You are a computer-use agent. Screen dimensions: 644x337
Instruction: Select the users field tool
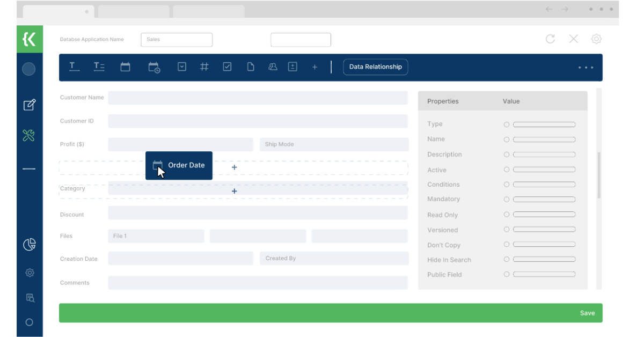(x=273, y=67)
